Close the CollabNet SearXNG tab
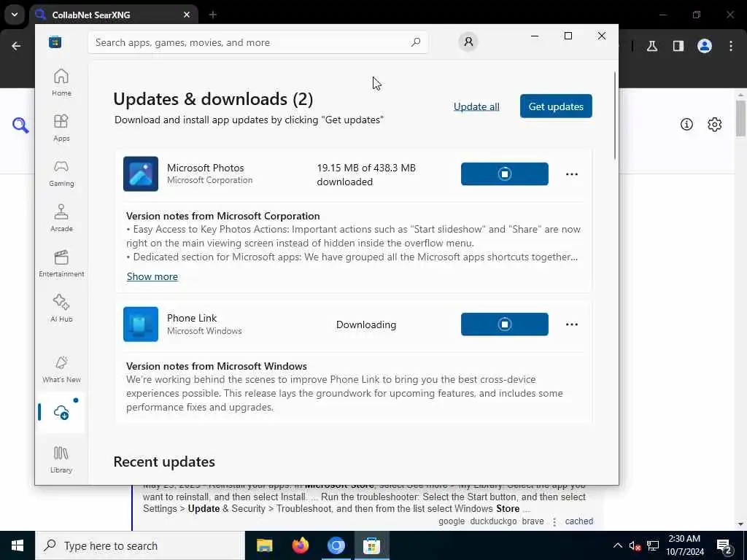The width and height of the screenshot is (747, 560). click(x=187, y=15)
